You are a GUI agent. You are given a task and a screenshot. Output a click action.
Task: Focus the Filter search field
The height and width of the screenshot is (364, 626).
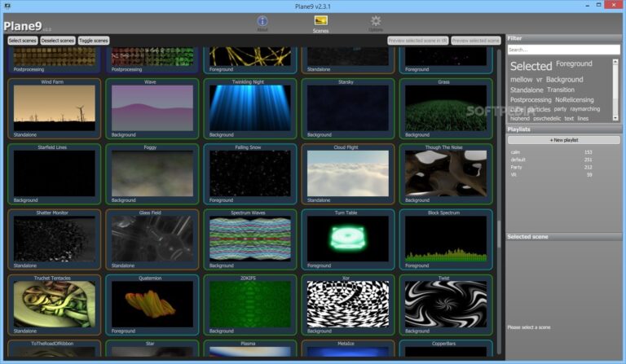coord(564,50)
